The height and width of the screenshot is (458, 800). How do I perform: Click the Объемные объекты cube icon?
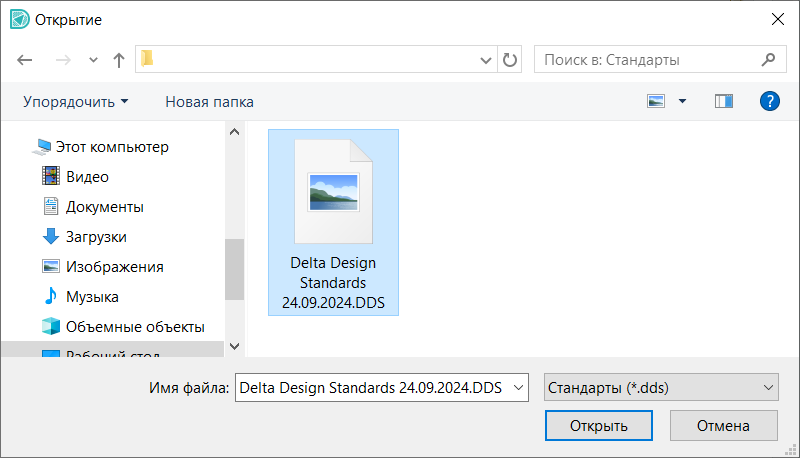(51, 326)
